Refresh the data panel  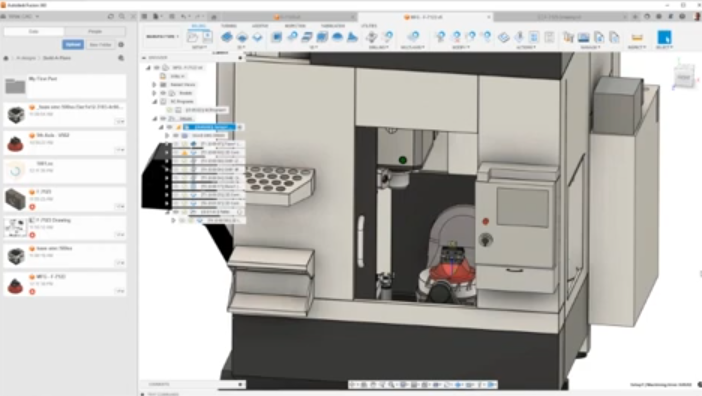click(111, 17)
